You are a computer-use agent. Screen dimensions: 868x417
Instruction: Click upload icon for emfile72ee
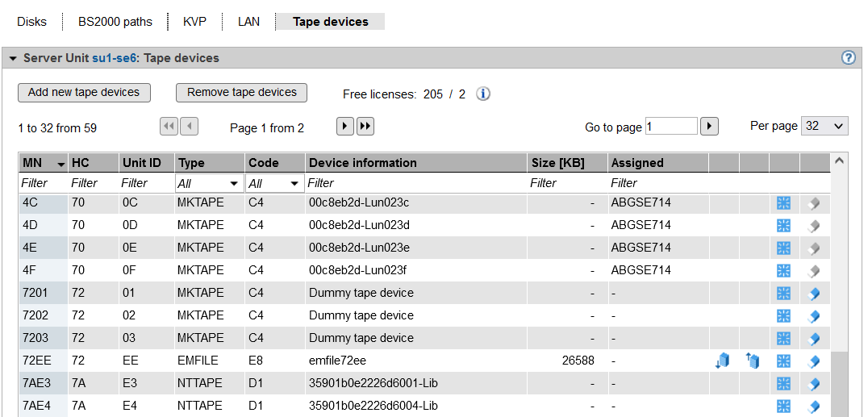[753, 361]
